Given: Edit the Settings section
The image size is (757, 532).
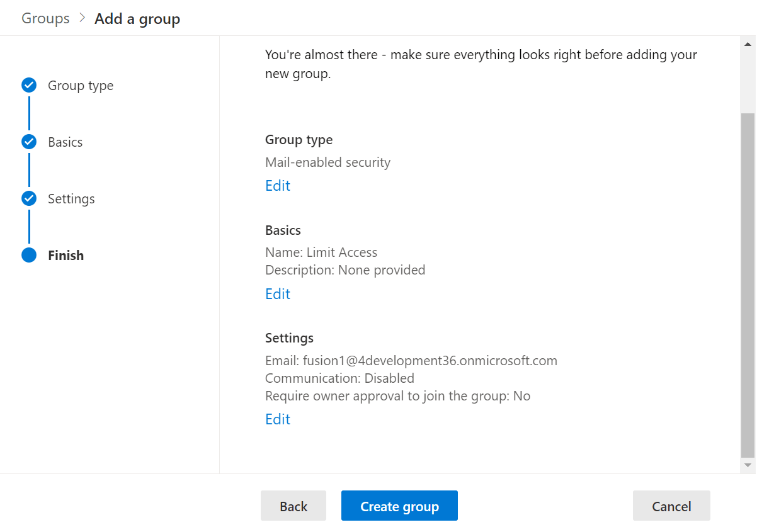Looking at the screenshot, I should [x=278, y=419].
